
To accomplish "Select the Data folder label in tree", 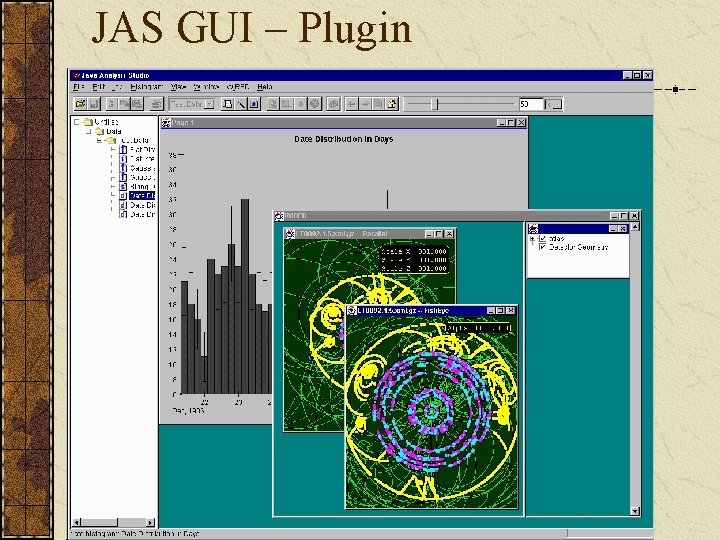I will [114, 131].
